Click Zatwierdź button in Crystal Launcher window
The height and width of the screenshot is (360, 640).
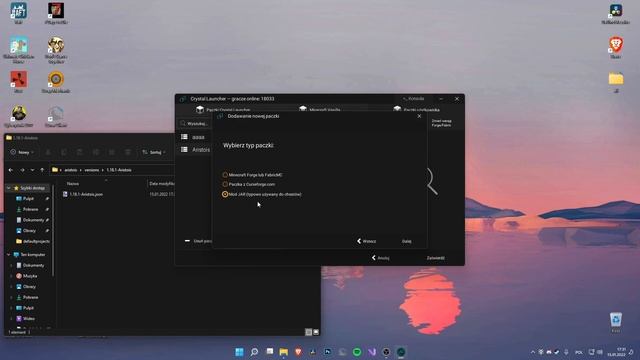pyautogui.click(x=436, y=258)
